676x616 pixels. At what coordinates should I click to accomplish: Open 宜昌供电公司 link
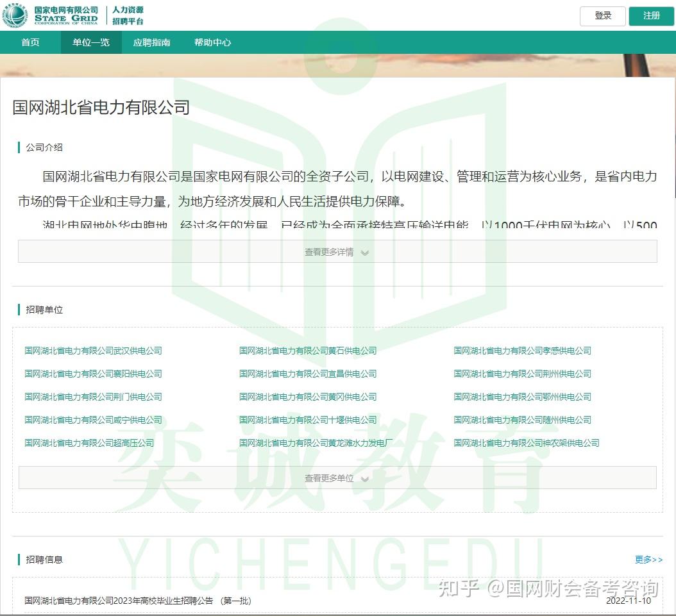tap(308, 374)
